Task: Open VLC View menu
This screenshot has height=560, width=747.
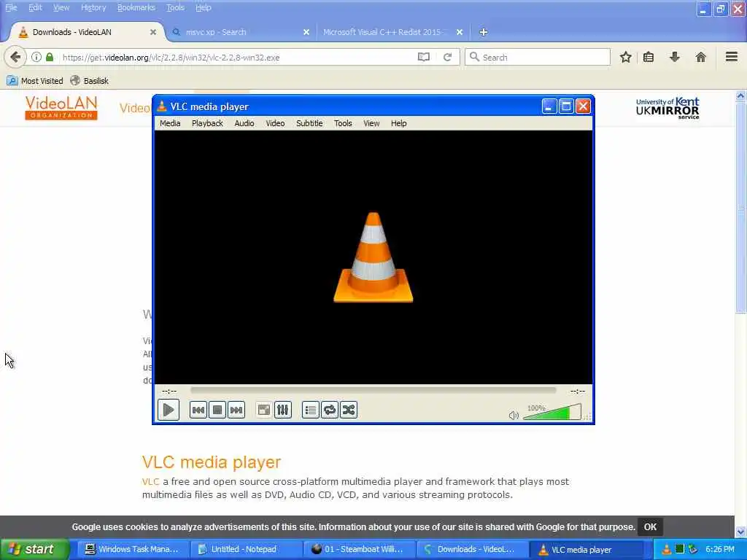Action: pyautogui.click(x=371, y=123)
